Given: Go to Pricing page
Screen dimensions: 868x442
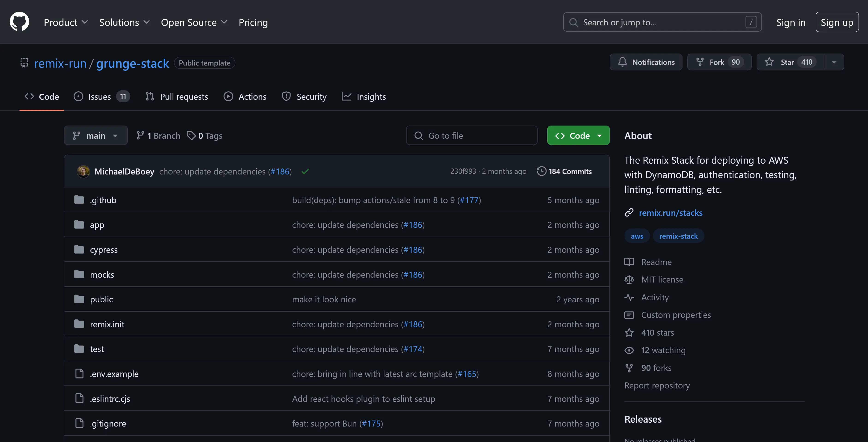Looking at the screenshot, I should point(253,22).
